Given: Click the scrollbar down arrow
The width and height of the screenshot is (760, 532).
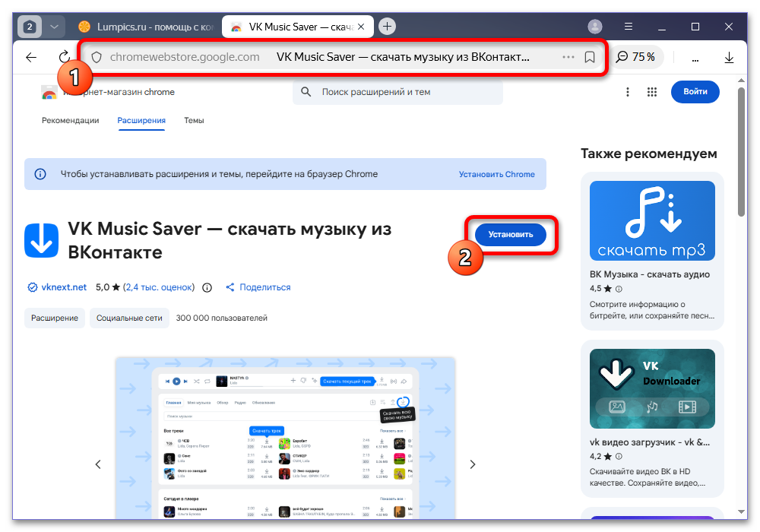Looking at the screenshot, I should [x=741, y=511].
